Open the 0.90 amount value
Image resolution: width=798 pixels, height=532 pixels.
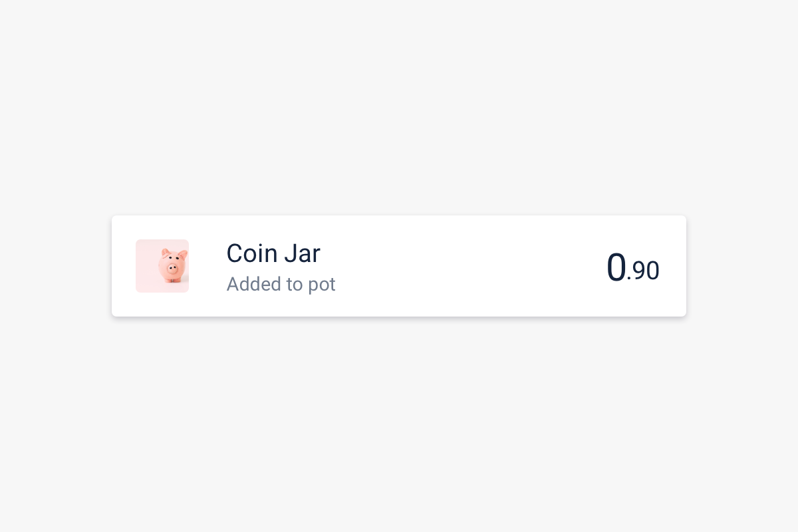[x=632, y=267]
